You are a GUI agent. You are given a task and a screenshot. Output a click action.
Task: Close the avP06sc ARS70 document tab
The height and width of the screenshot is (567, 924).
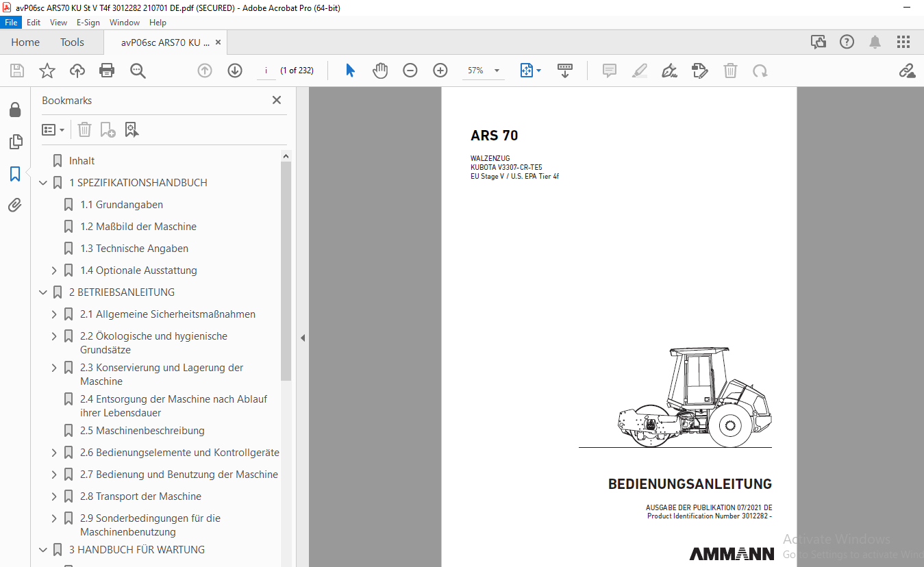(x=218, y=42)
